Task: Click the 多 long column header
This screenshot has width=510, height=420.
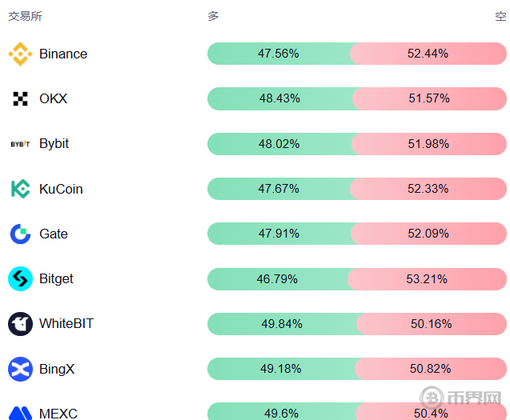Action: [x=213, y=16]
